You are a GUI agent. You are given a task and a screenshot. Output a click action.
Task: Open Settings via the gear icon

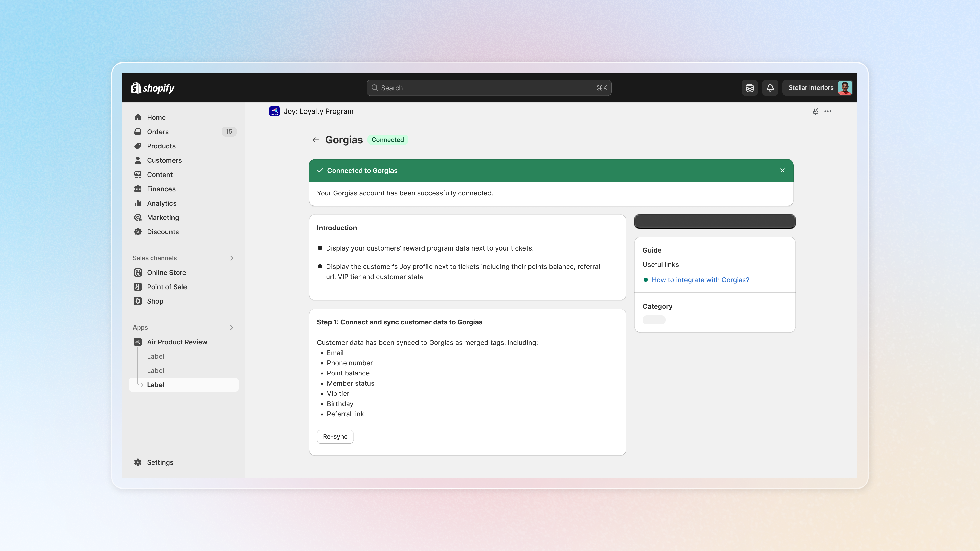click(x=138, y=462)
